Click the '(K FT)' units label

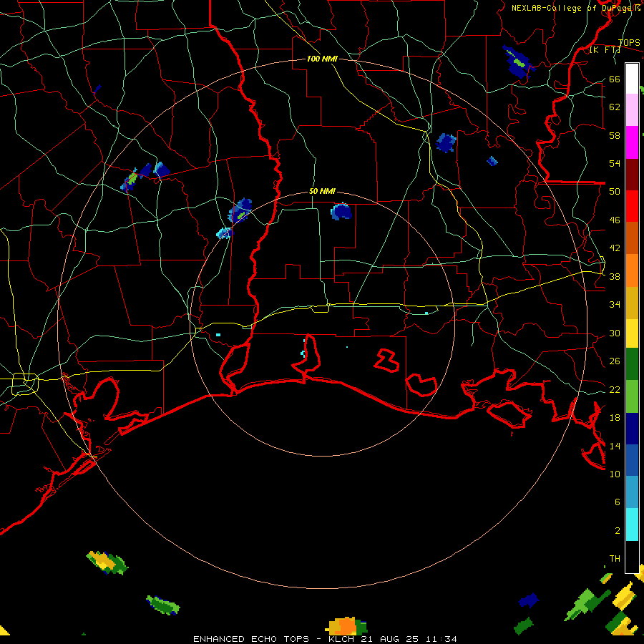click(605, 50)
